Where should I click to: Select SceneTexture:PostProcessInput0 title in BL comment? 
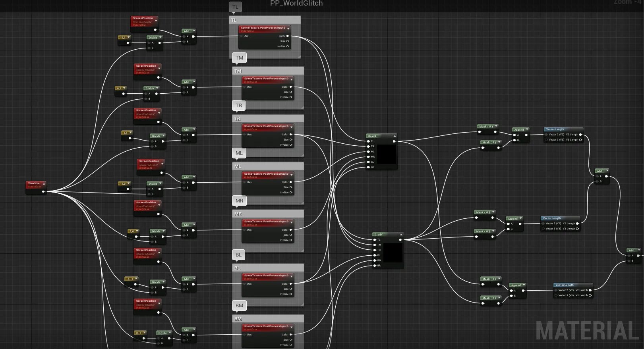pos(266,276)
